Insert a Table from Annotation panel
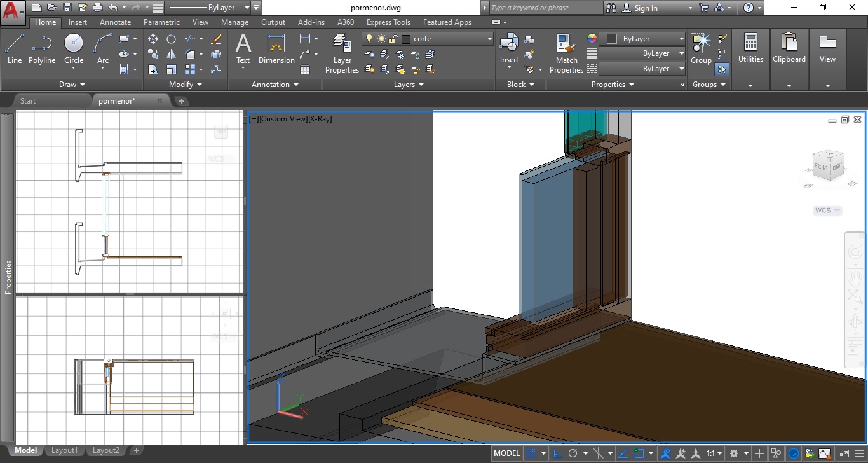This screenshot has width=868, height=463. (x=305, y=69)
